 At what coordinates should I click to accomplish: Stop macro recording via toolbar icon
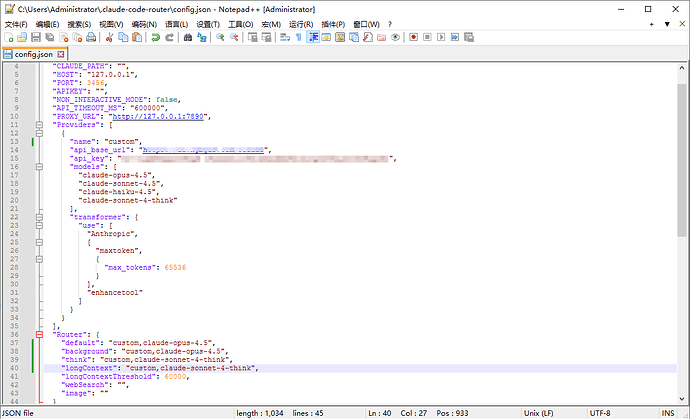(x=427, y=37)
